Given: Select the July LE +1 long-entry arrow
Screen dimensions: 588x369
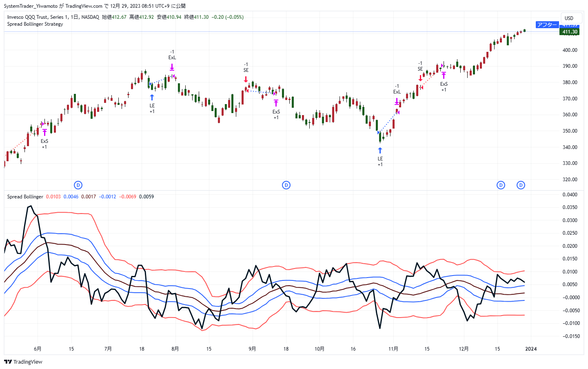Looking at the screenshot, I should point(152,97).
